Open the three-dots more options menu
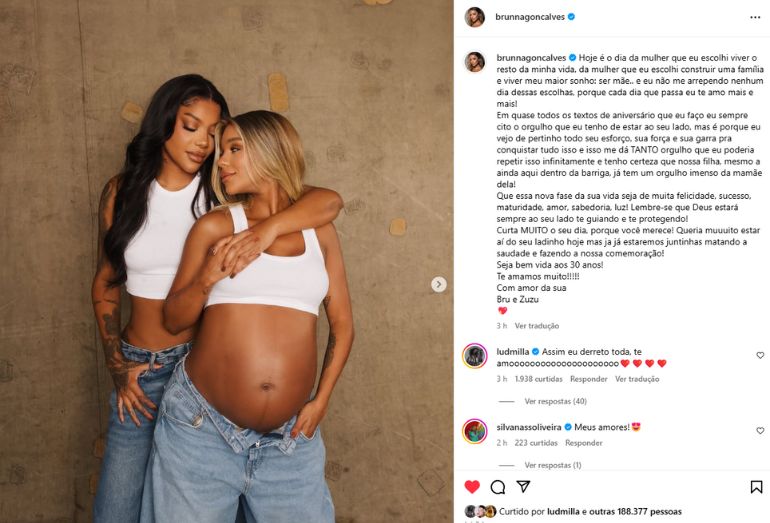 point(755,17)
